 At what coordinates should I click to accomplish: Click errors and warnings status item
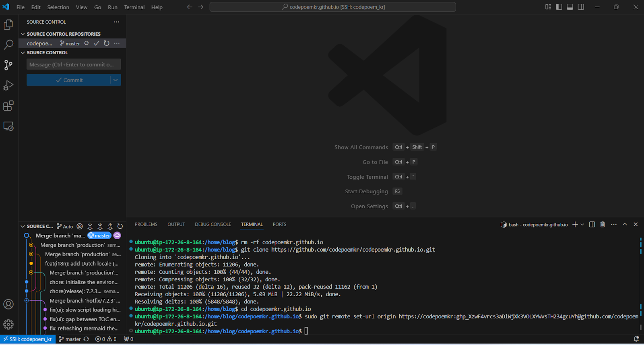pyautogui.click(x=106, y=339)
